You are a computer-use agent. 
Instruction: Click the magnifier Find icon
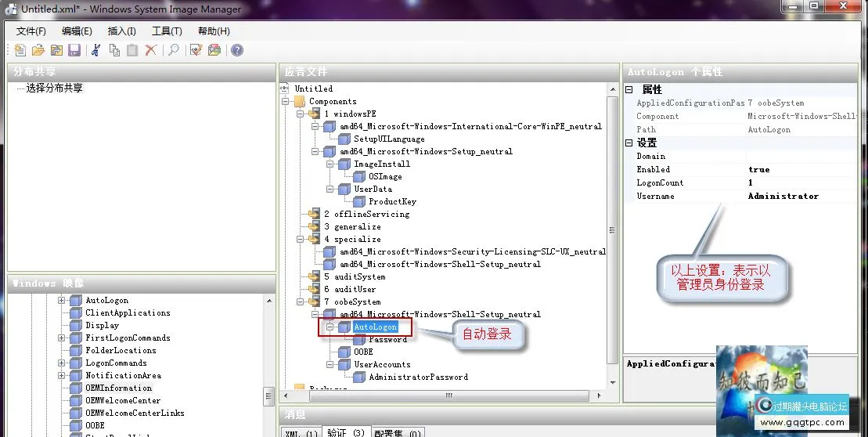174,50
